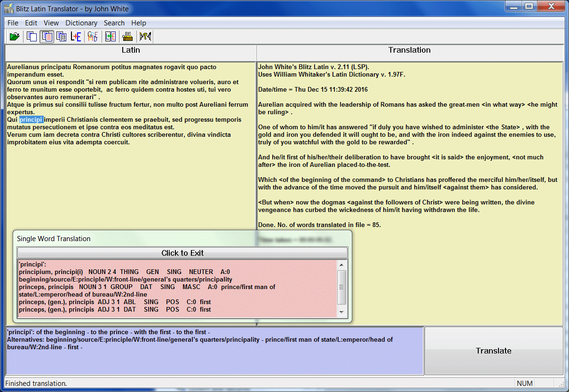Select the highlighted word 'principi'

pos(31,120)
